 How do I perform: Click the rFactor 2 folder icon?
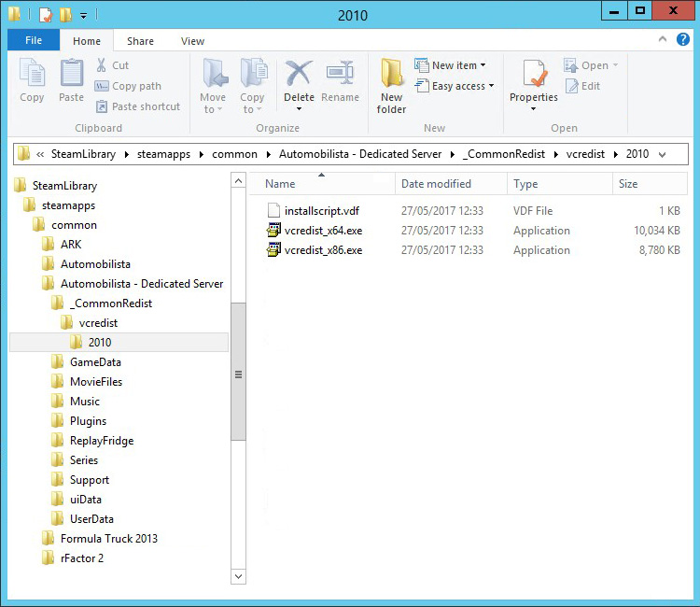pyautogui.click(x=48, y=558)
